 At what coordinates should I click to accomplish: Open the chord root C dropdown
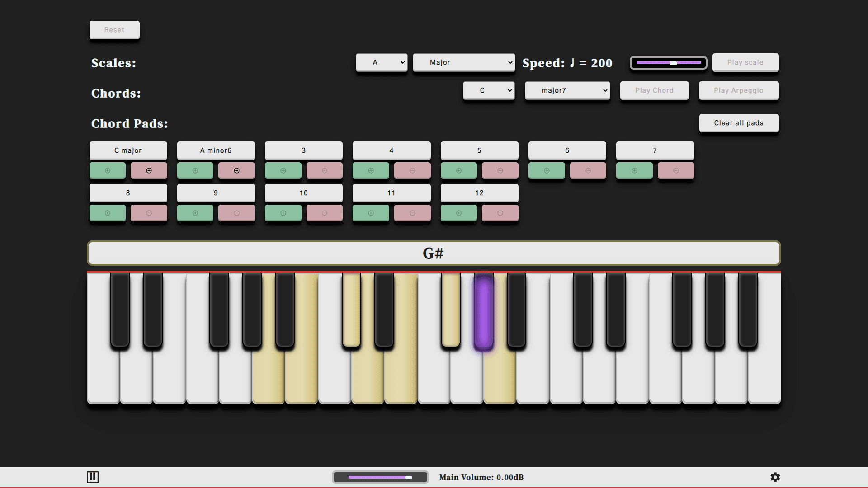(489, 90)
